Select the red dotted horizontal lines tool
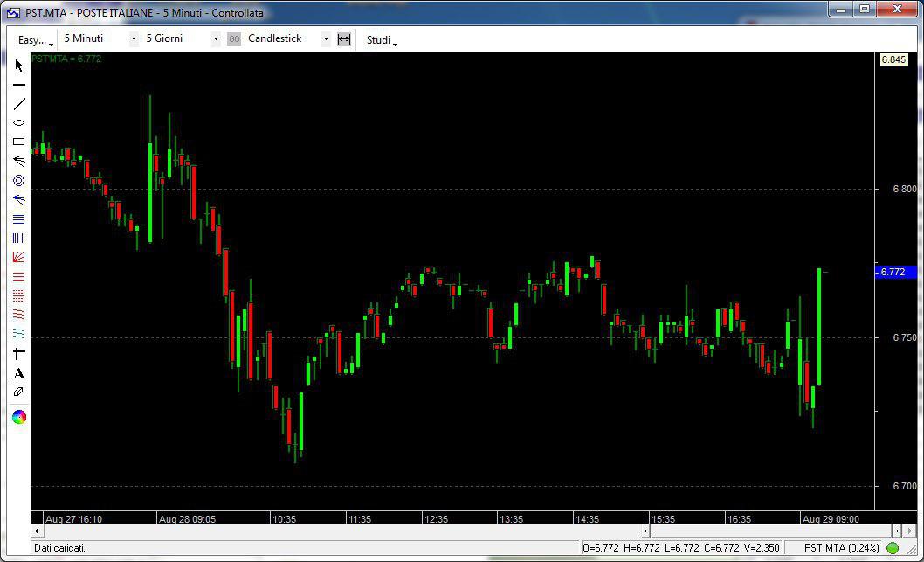This screenshot has width=924, height=562. [x=19, y=295]
